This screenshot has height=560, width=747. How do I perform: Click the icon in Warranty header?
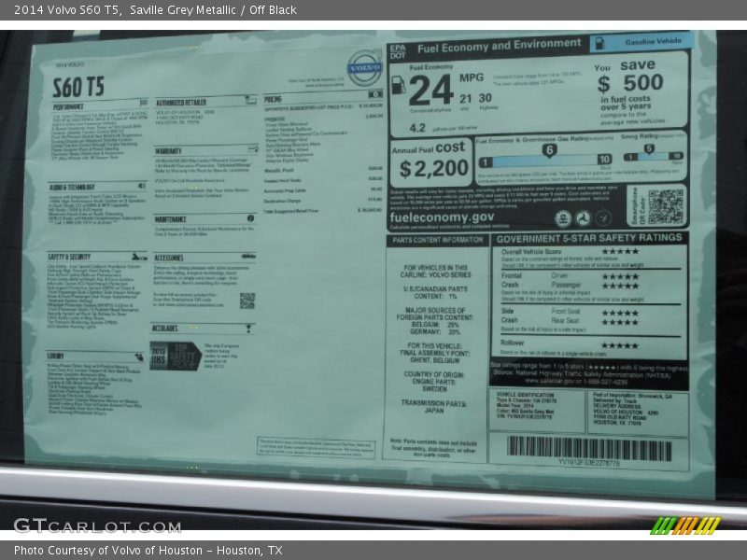[252, 149]
